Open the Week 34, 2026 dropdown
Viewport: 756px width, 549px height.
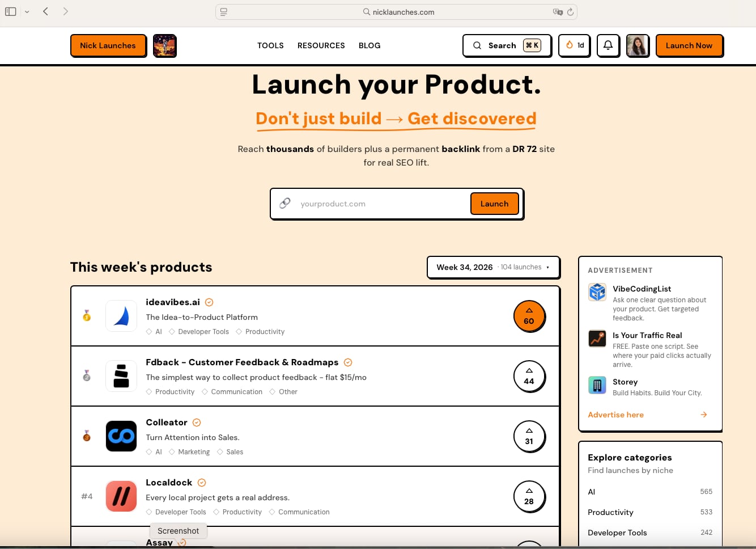(x=493, y=267)
